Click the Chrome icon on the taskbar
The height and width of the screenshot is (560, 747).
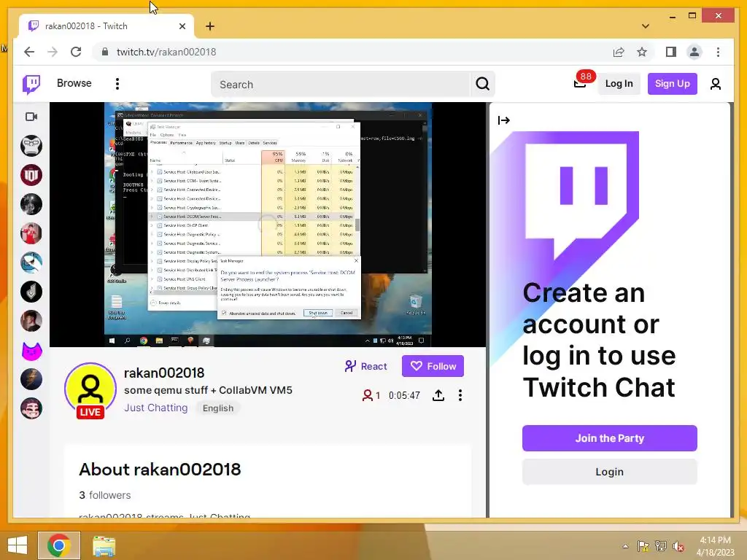pos(59,545)
